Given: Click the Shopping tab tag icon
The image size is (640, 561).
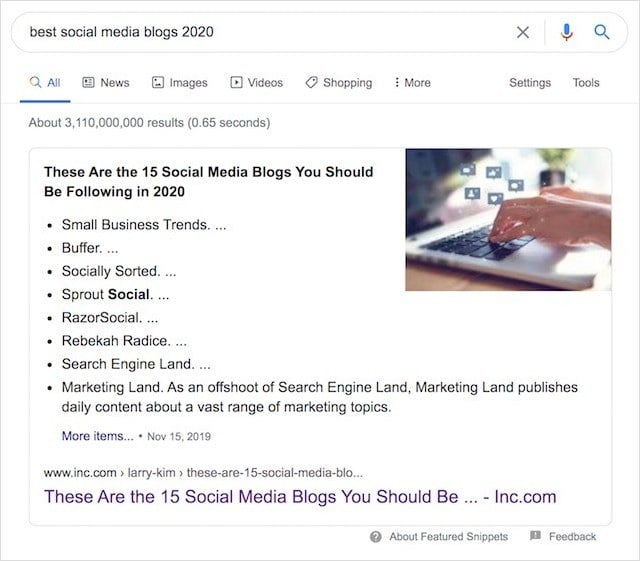Looking at the screenshot, I should (311, 83).
